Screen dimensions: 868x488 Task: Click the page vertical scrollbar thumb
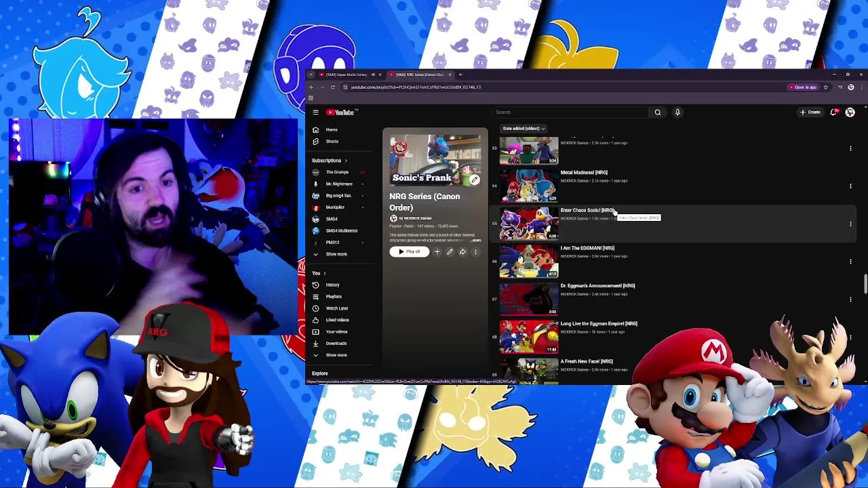[x=865, y=285]
